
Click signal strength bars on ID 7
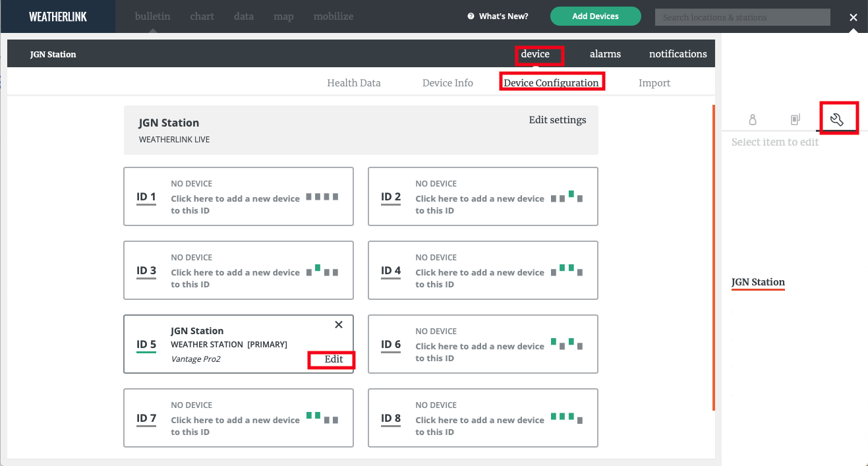[322, 417]
